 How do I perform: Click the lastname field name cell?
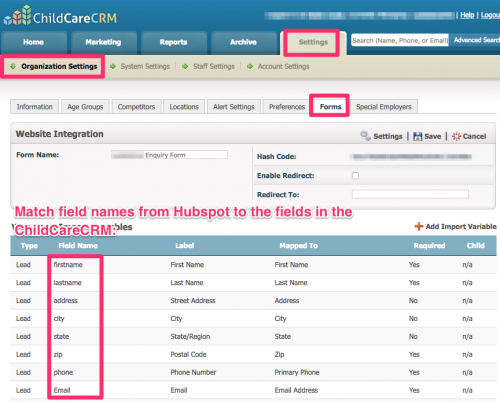[68, 283]
